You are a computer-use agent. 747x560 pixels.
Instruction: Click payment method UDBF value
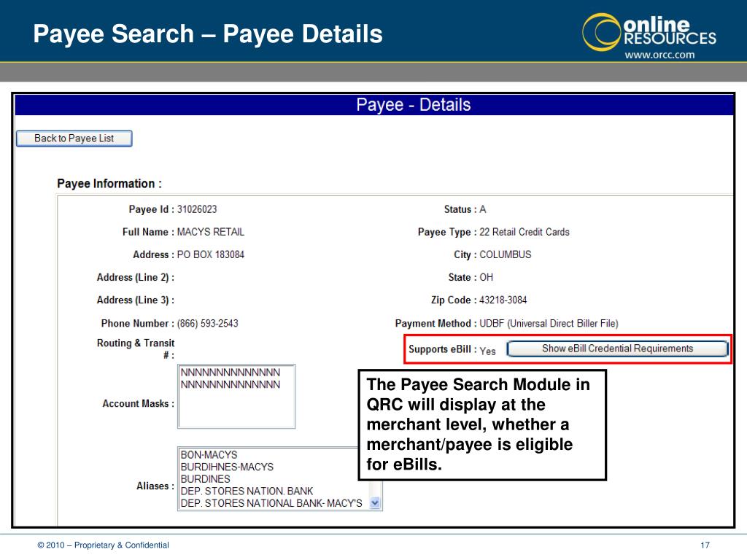[x=549, y=323]
